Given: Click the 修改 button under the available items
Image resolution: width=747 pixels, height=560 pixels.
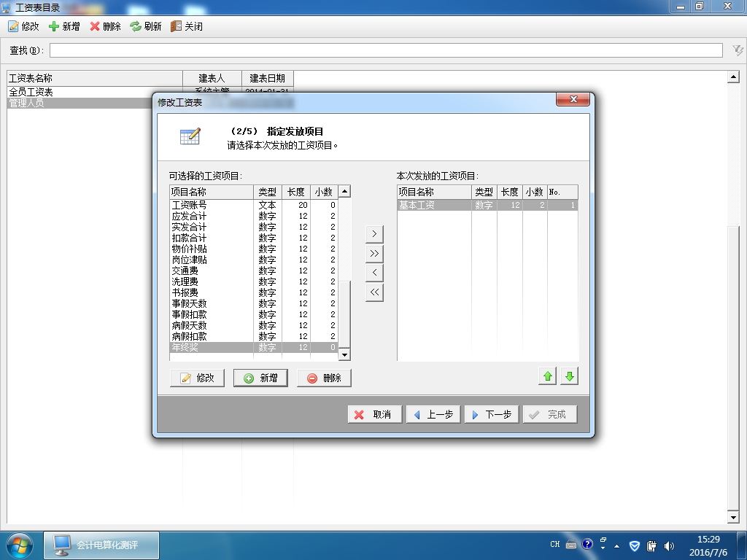Looking at the screenshot, I should [197, 378].
